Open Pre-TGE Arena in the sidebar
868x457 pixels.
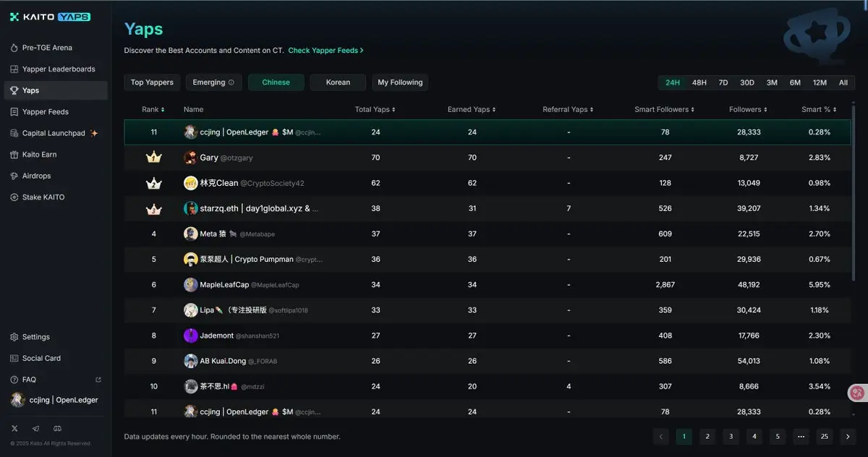(47, 48)
